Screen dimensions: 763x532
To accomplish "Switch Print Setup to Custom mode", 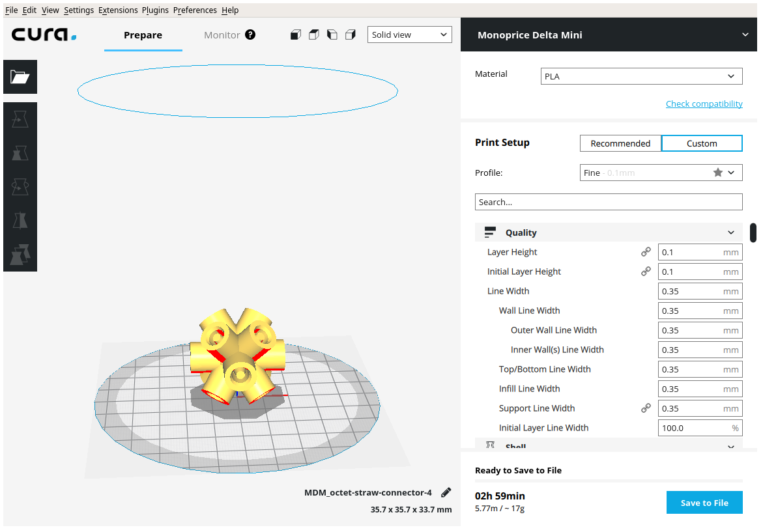I will (x=702, y=143).
